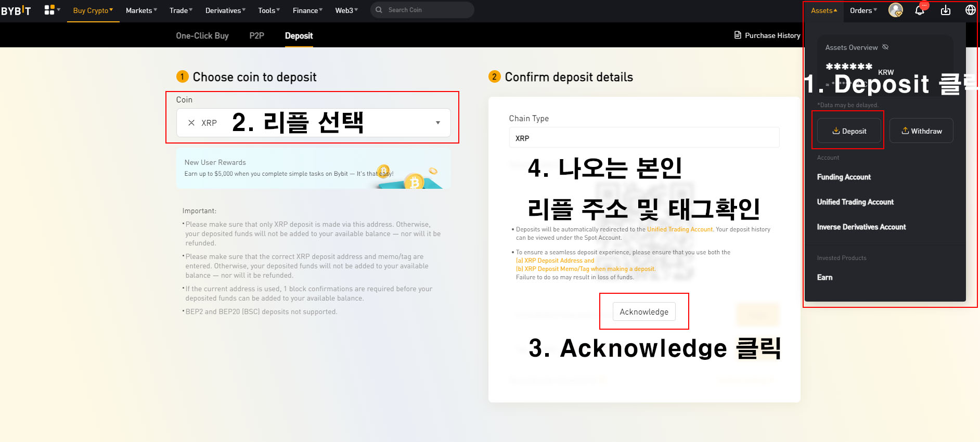
Task: Focus the Search Coin field
Action: point(422,10)
